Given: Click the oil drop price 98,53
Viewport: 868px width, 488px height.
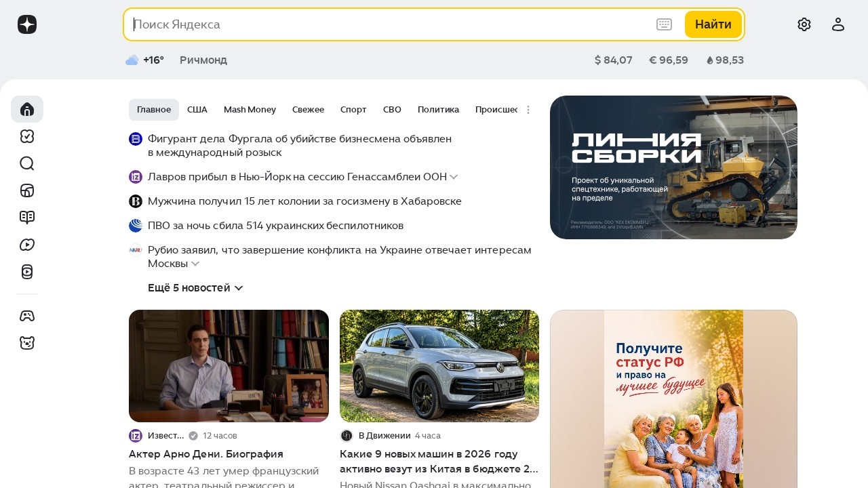Looking at the screenshot, I should tap(725, 60).
